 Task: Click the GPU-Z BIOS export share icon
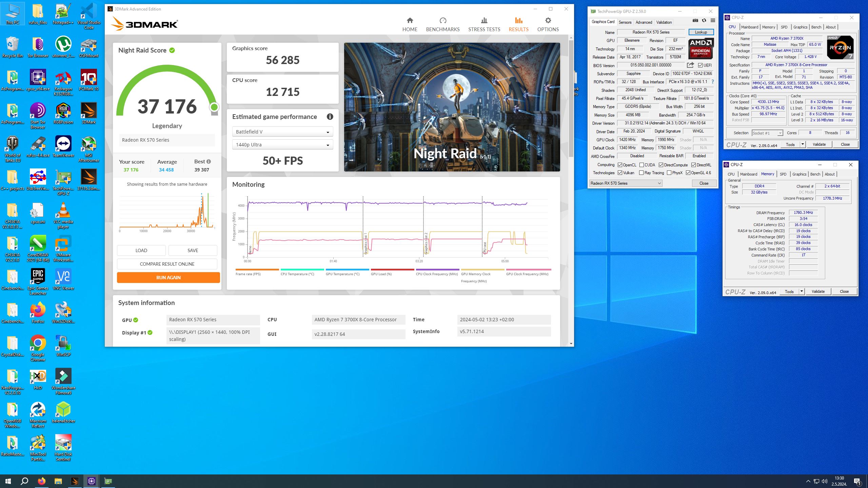690,65
